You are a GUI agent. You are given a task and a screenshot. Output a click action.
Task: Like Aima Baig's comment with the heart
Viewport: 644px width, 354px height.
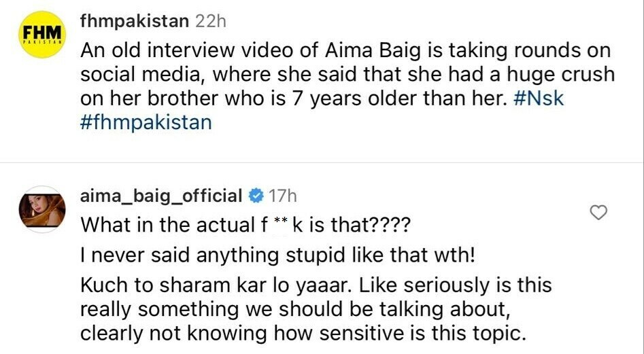[598, 213]
